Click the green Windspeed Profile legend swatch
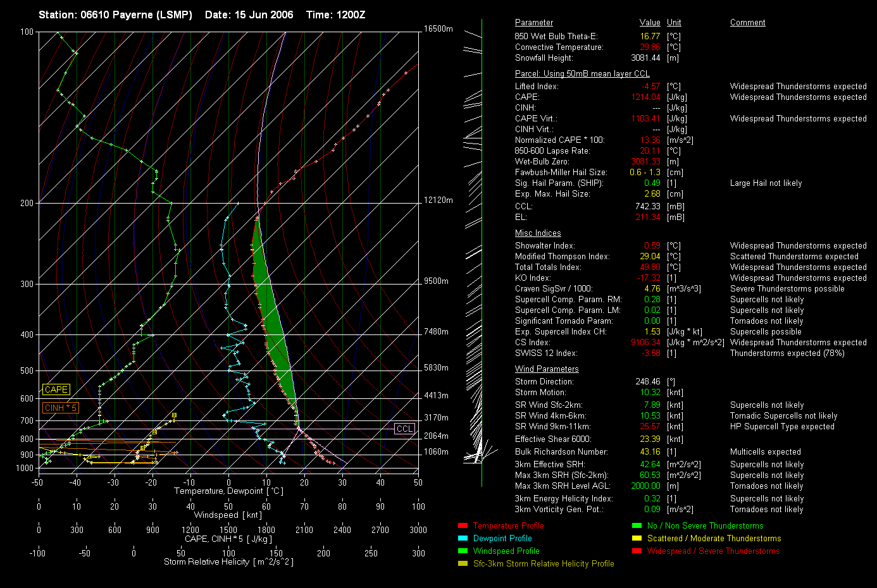 (x=463, y=551)
